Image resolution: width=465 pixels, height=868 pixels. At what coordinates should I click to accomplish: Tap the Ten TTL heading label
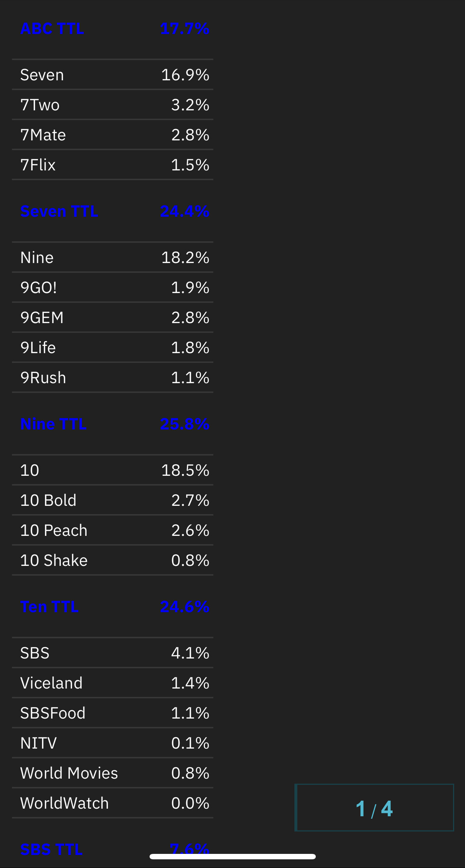[x=50, y=607]
